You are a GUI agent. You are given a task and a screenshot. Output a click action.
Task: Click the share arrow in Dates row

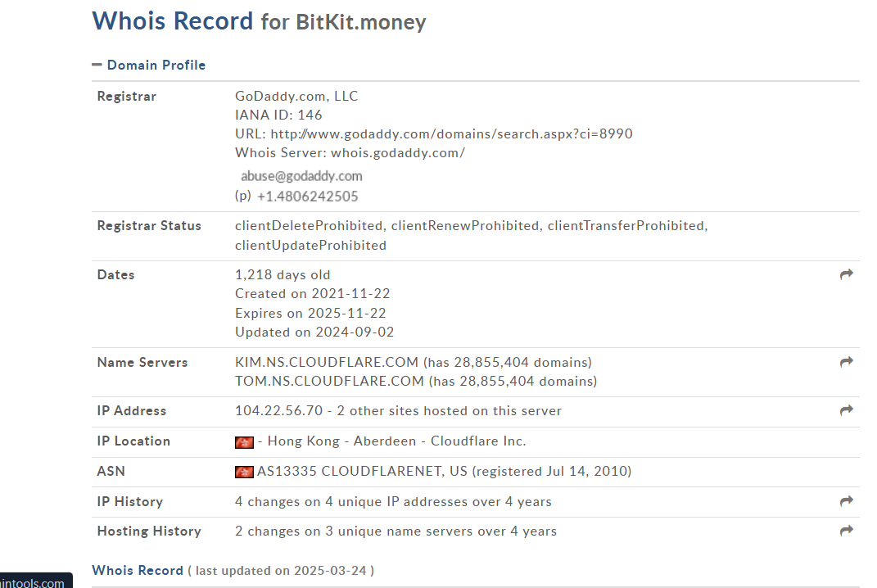[846, 274]
